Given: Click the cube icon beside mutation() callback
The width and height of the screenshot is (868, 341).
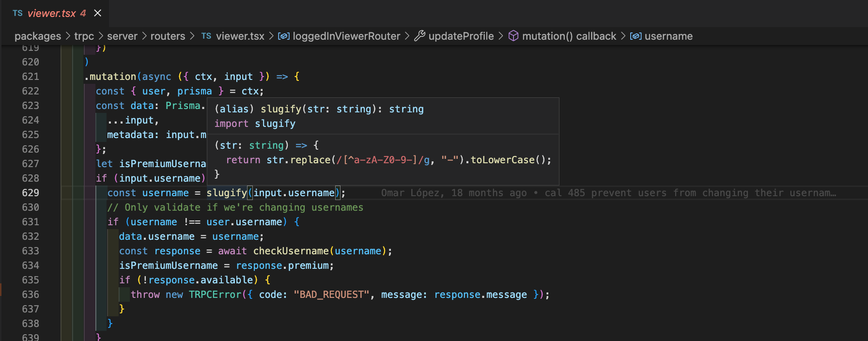Looking at the screenshot, I should (513, 36).
